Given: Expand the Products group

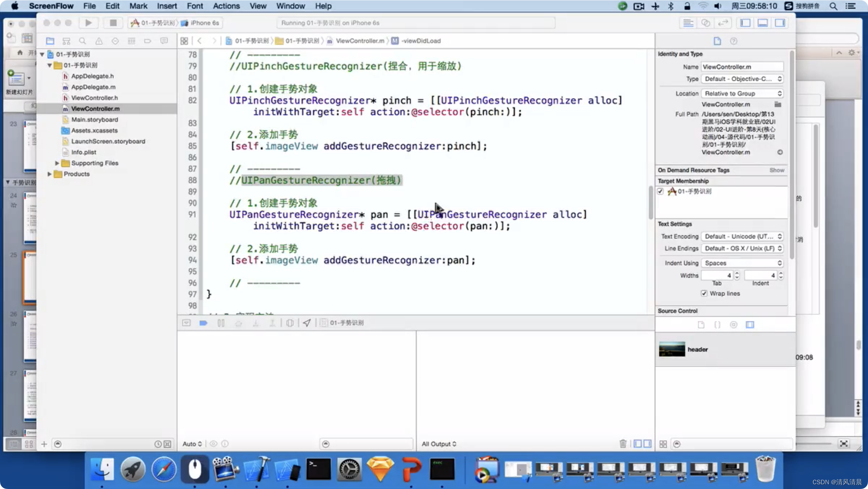Looking at the screenshot, I should 50,174.
